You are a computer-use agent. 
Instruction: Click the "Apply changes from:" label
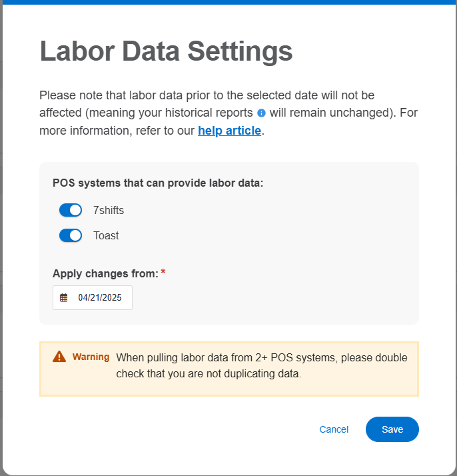pyautogui.click(x=105, y=273)
